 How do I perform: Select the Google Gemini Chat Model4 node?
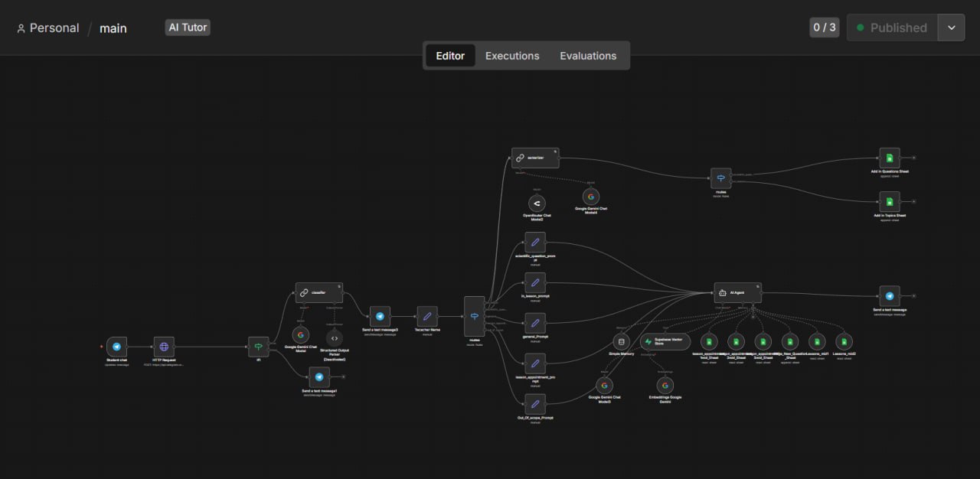591,197
